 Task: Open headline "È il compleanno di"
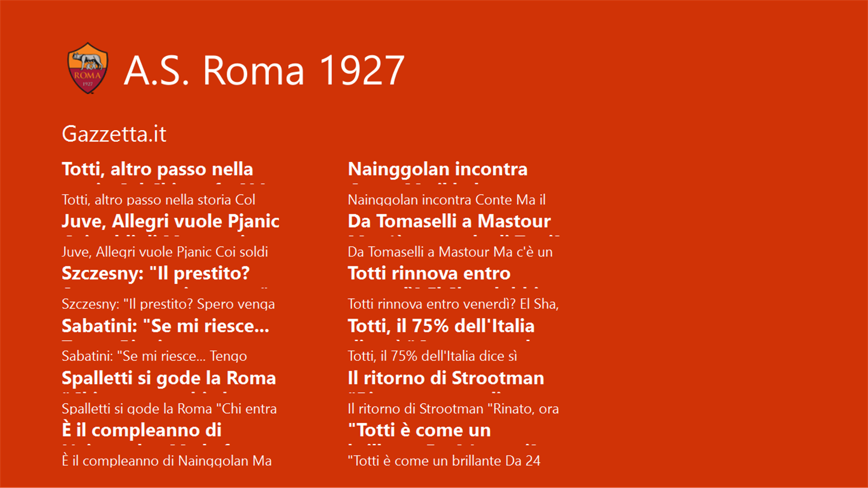pos(142,430)
